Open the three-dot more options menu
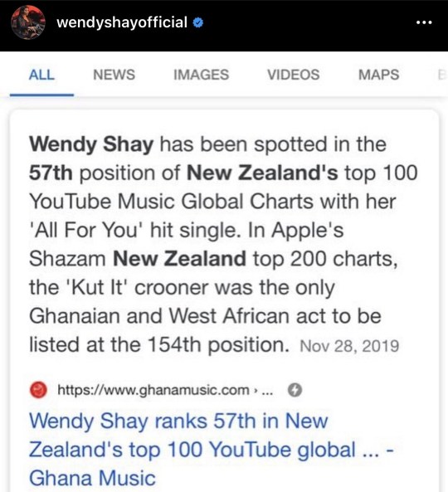The height and width of the screenshot is (492, 448). pyautogui.click(x=424, y=22)
